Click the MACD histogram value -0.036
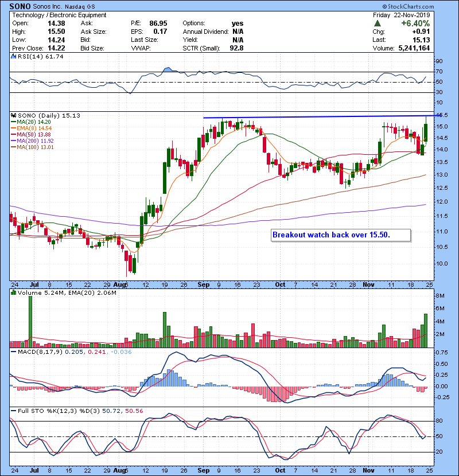The image size is (459, 476). point(121,352)
